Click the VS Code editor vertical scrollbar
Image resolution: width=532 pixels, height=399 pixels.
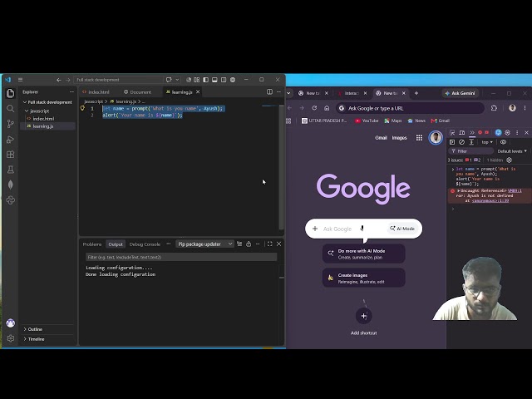(281, 167)
